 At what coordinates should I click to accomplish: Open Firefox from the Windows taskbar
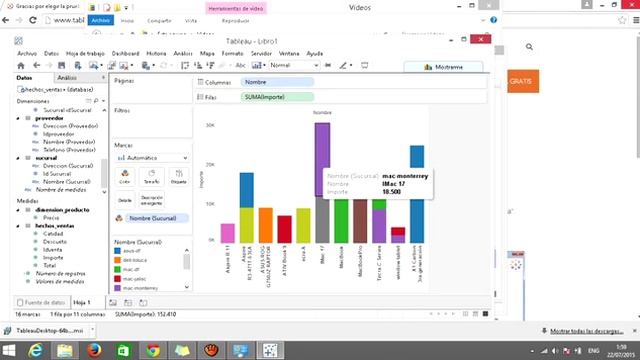(x=94, y=350)
